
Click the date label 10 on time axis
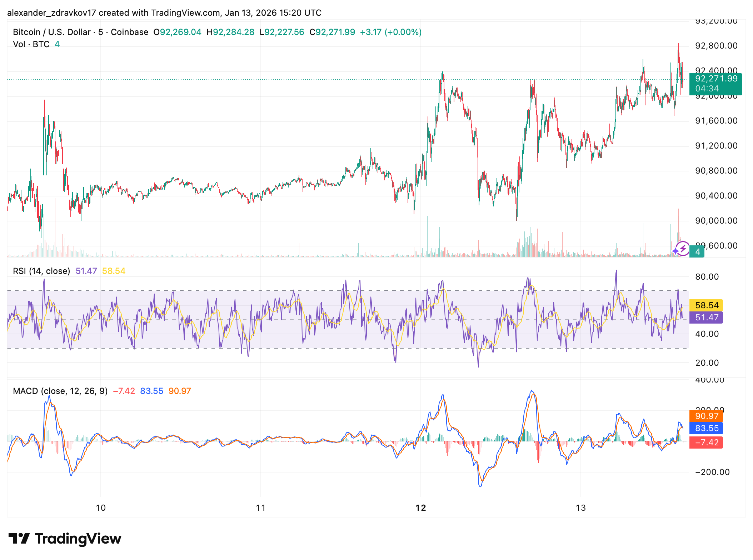coord(101,508)
